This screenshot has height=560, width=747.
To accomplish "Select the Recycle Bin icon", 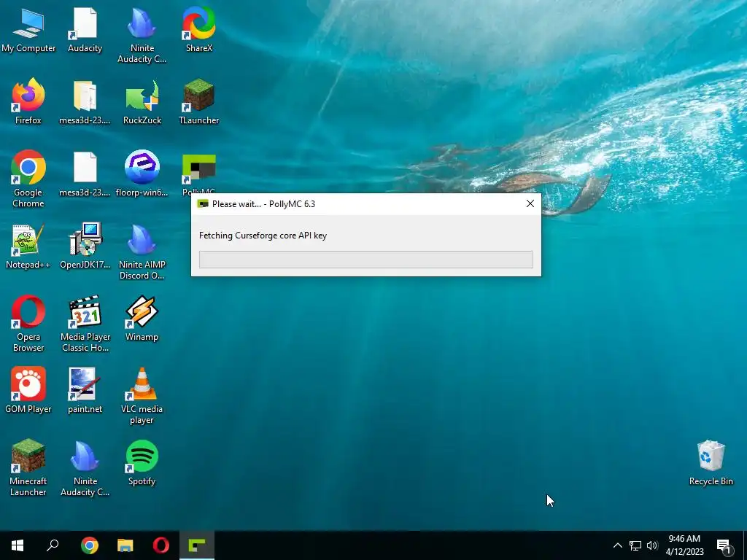I will [x=711, y=463].
